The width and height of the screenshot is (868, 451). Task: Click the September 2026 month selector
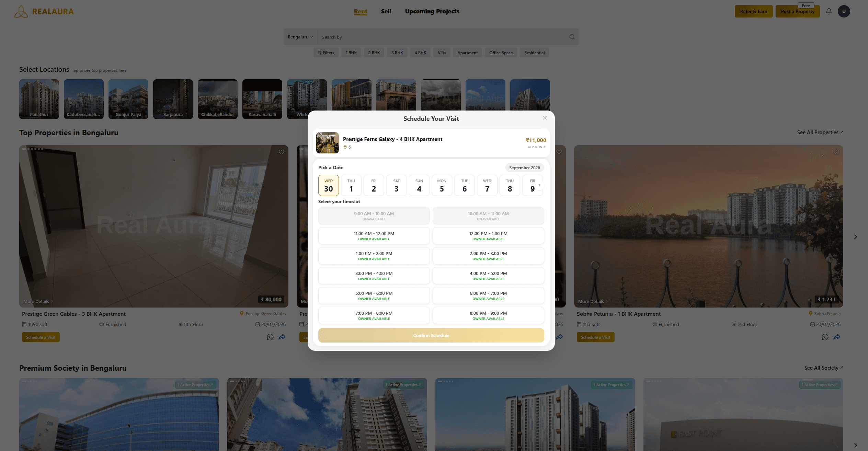coord(524,167)
